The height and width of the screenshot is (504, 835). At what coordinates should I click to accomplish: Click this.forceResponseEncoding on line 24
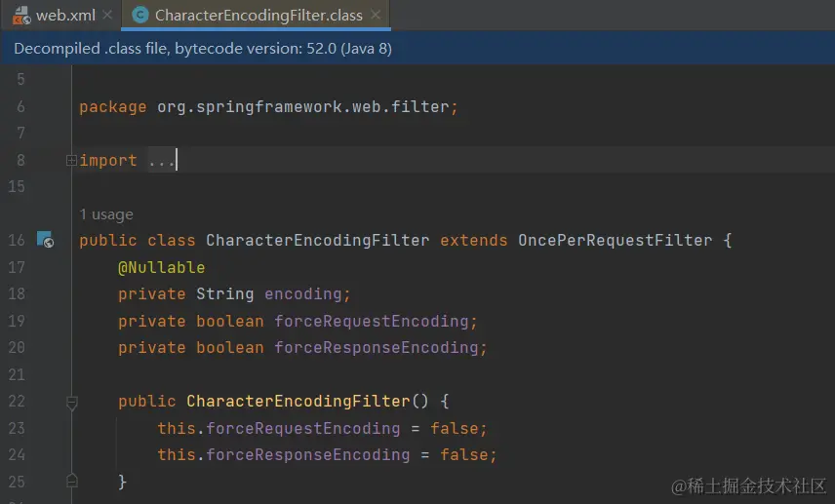[283, 455]
